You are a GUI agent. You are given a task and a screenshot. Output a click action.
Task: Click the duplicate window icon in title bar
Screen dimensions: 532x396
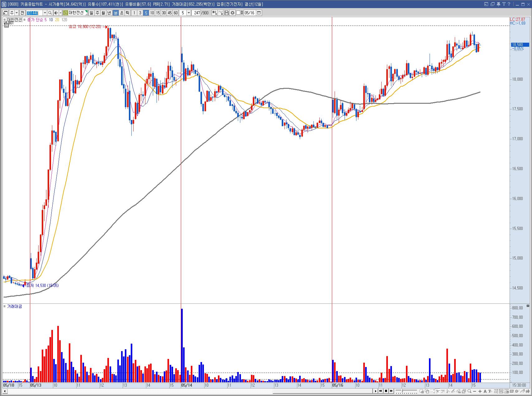point(492,4)
